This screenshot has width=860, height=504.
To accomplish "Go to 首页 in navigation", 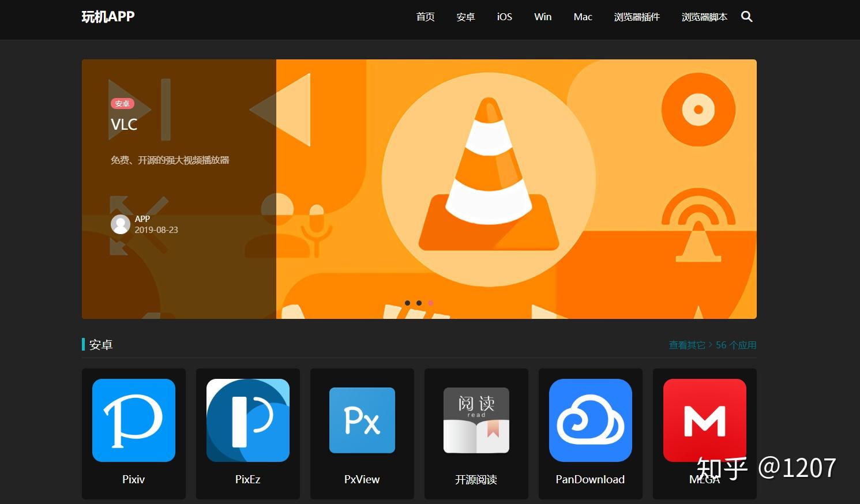I will [426, 17].
